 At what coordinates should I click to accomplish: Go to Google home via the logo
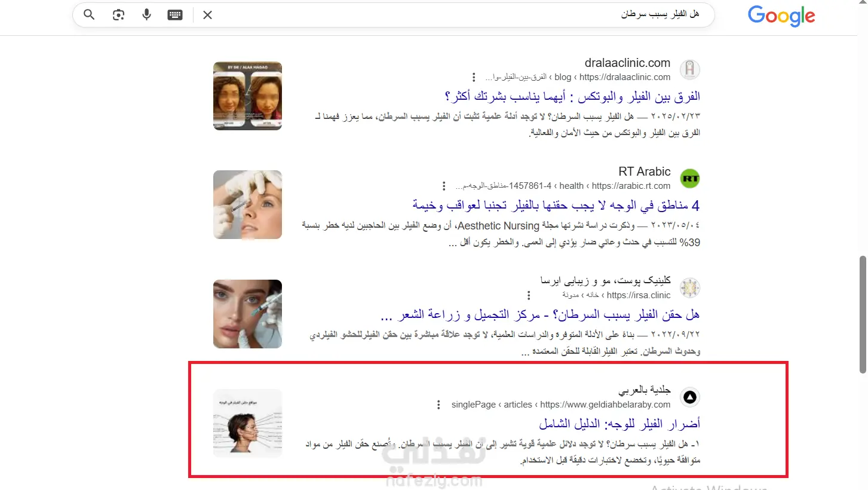(781, 16)
